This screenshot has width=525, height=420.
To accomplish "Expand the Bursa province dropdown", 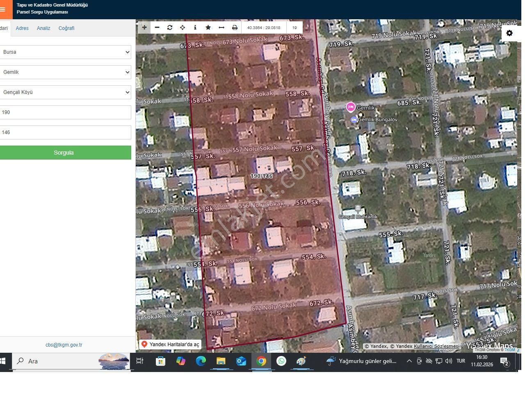I will pos(65,52).
